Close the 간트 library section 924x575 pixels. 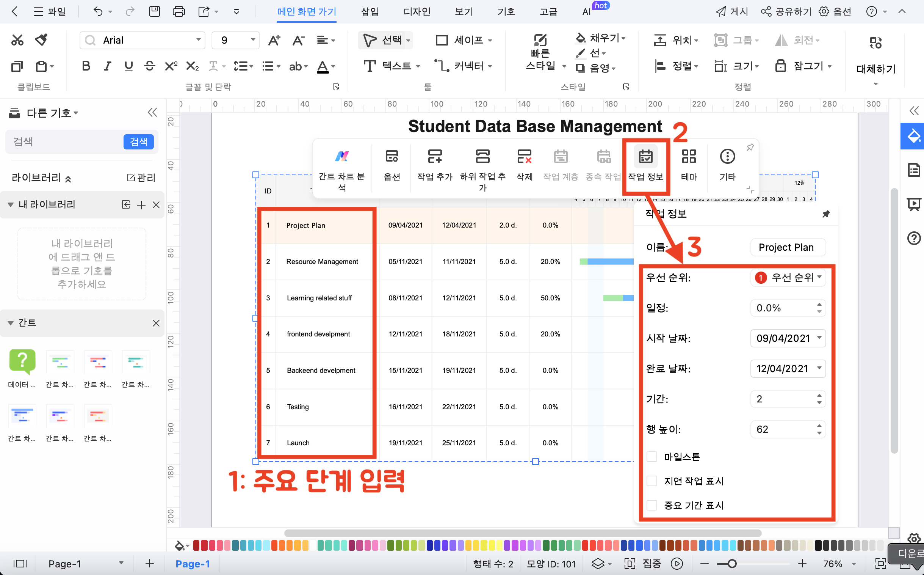click(x=156, y=323)
